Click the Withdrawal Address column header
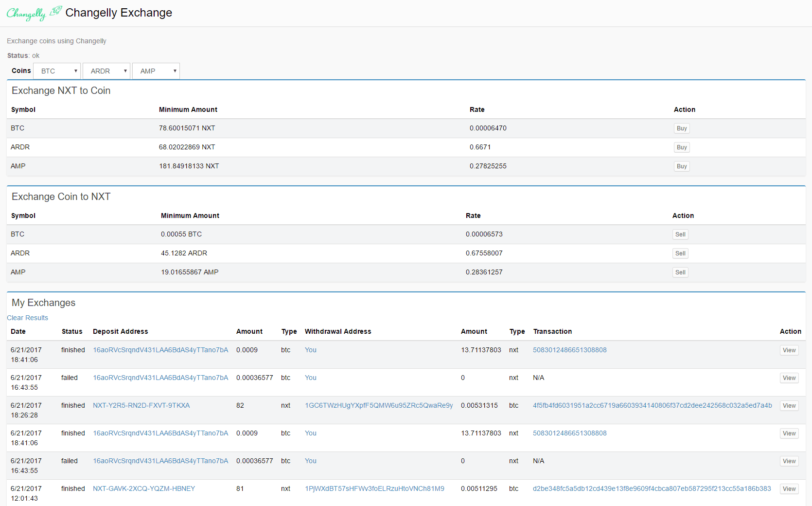This screenshot has width=812, height=506. click(338, 331)
